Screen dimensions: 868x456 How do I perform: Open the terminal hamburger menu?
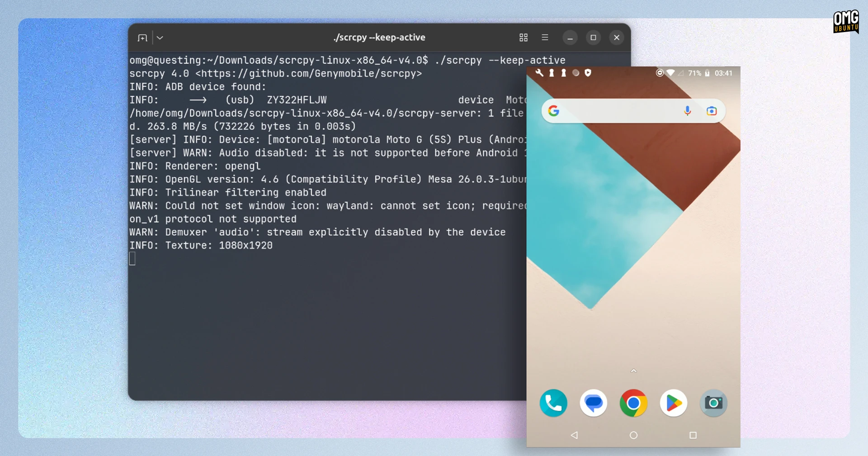click(545, 38)
